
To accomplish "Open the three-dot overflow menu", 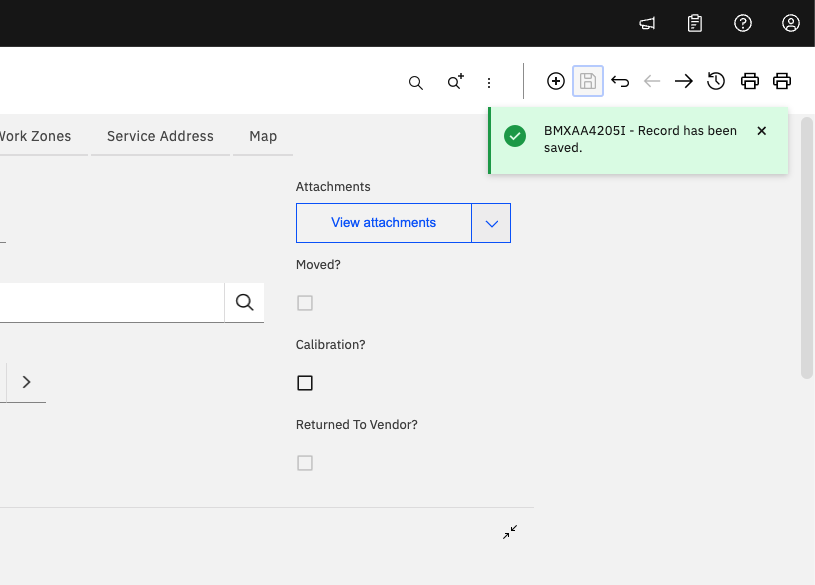I will click(489, 83).
